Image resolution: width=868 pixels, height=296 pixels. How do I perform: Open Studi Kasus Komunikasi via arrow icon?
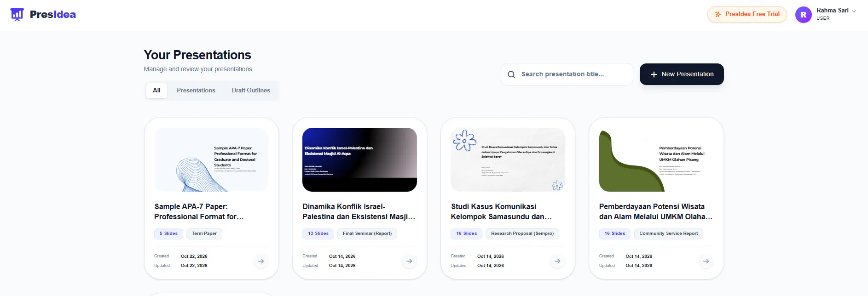tap(557, 261)
